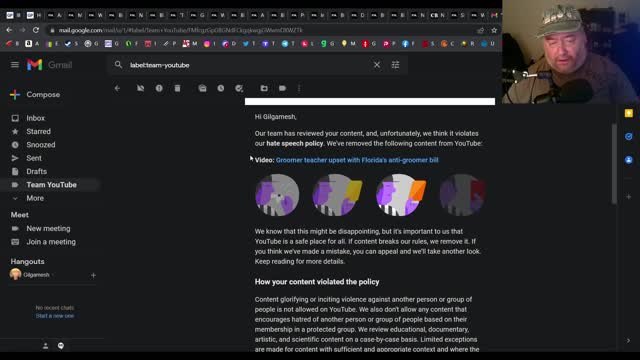Open Google Tasks in side panel

point(629,136)
